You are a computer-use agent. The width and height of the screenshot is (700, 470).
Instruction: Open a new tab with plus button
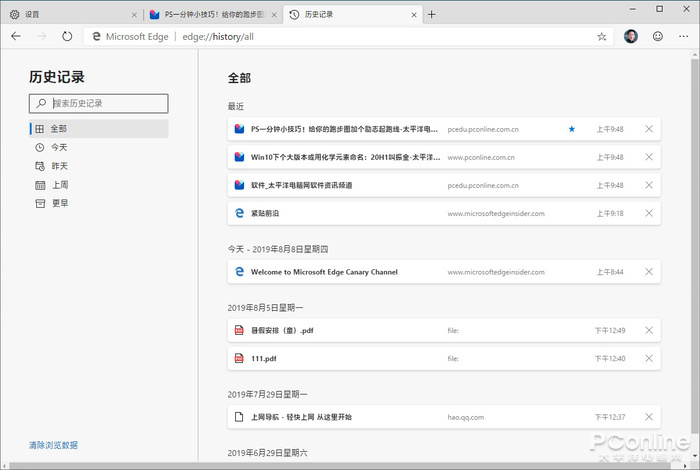(x=432, y=14)
